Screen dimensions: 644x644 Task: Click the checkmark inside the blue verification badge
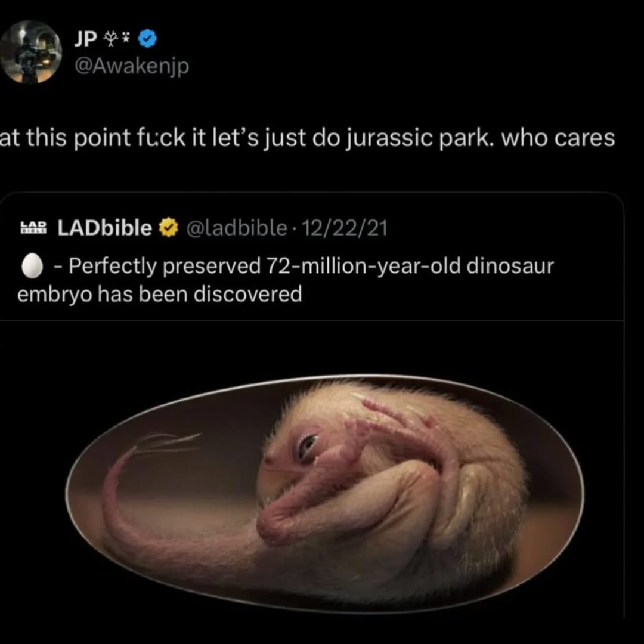[x=147, y=38]
